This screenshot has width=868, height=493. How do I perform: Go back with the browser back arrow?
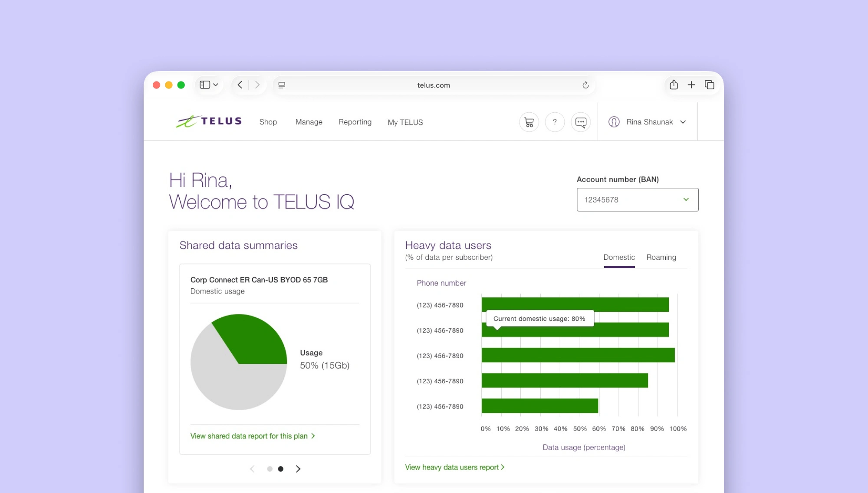pos(240,85)
